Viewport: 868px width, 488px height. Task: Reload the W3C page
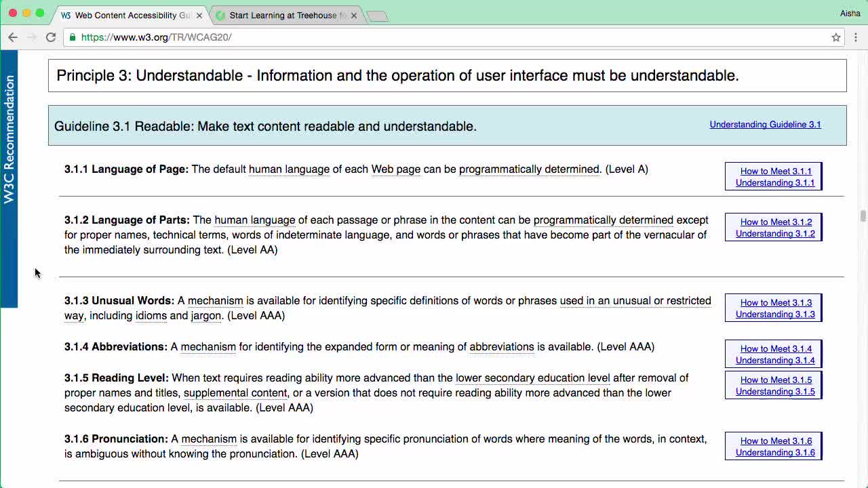[x=51, y=37]
